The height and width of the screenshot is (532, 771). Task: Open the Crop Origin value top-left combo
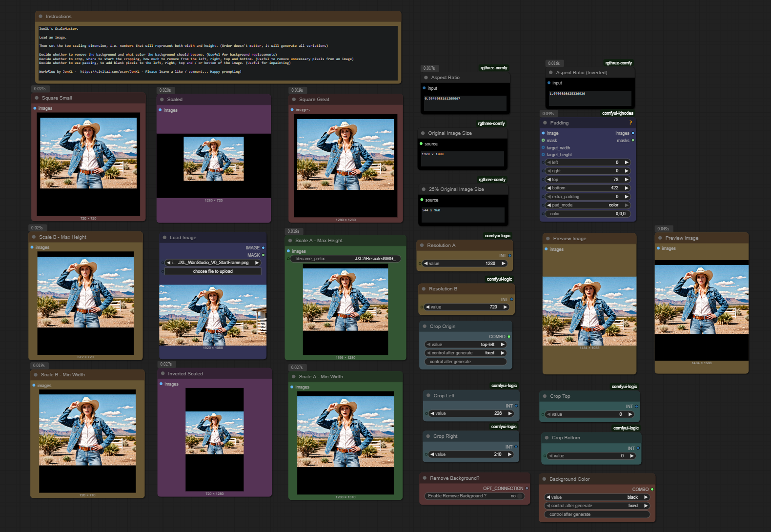pos(466,345)
